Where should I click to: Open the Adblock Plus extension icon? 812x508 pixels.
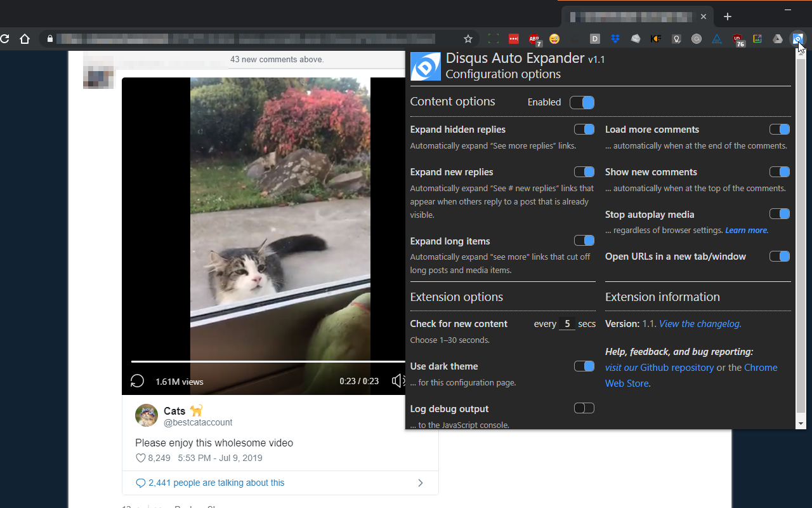tap(535, 39)
